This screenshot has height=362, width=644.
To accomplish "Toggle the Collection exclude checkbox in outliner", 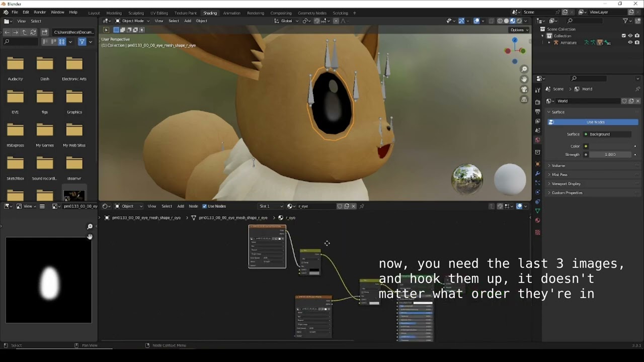I will [x=624, y=36].
